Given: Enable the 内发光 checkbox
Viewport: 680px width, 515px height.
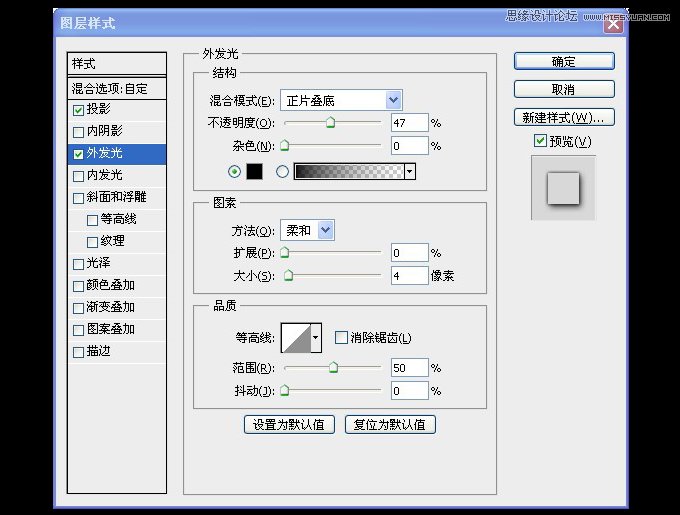Looking at the screenshot, I should point(78,176).
